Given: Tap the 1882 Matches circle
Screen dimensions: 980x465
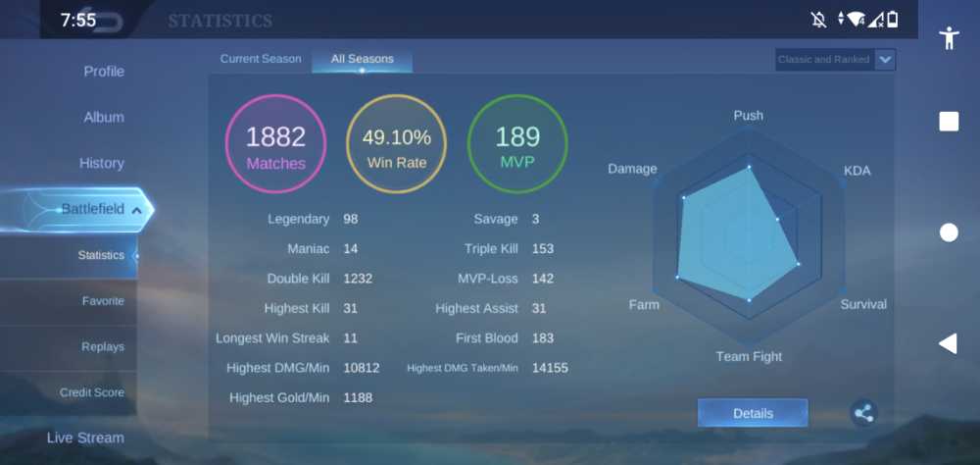Looking at the screenshot, I should click(x=275, y=145).
